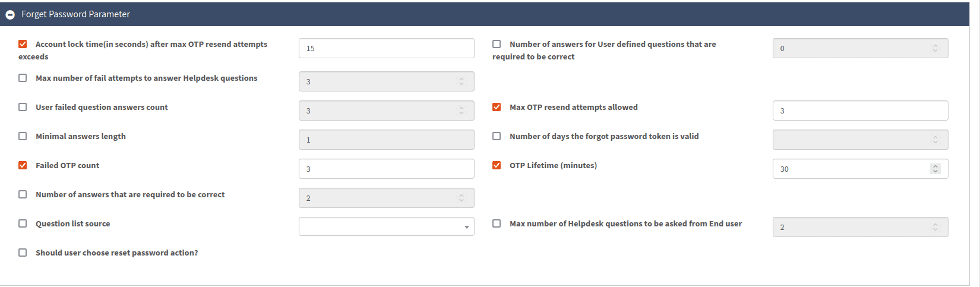The height and width of the screenshot is (287, 980).
Task: Check Number of days forgot password token valid
Action: pyautogui.click(x=497, y=136)
